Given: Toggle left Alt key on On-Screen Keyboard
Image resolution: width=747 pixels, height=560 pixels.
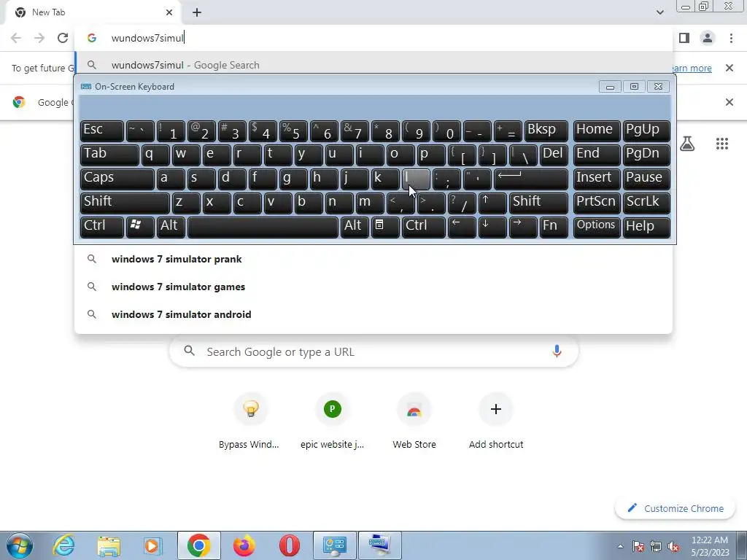Looking at the screenshot, I should [x=171, y=227].
